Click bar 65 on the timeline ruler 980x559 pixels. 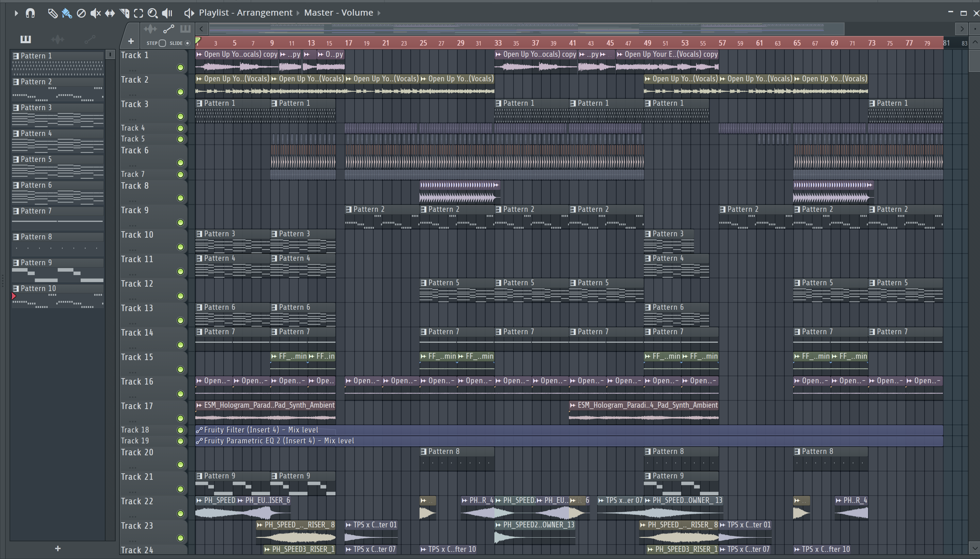[797, 43]
